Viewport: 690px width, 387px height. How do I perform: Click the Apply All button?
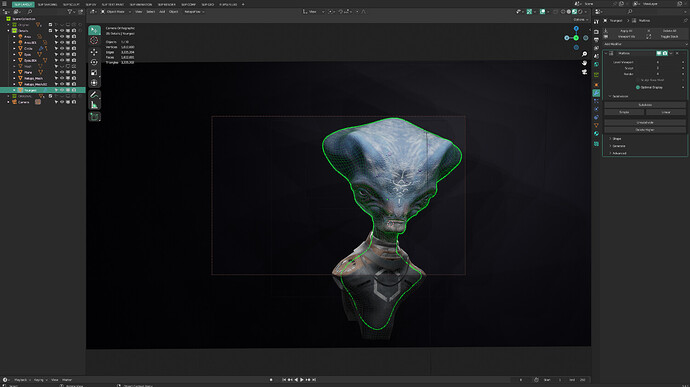(625, 31)
